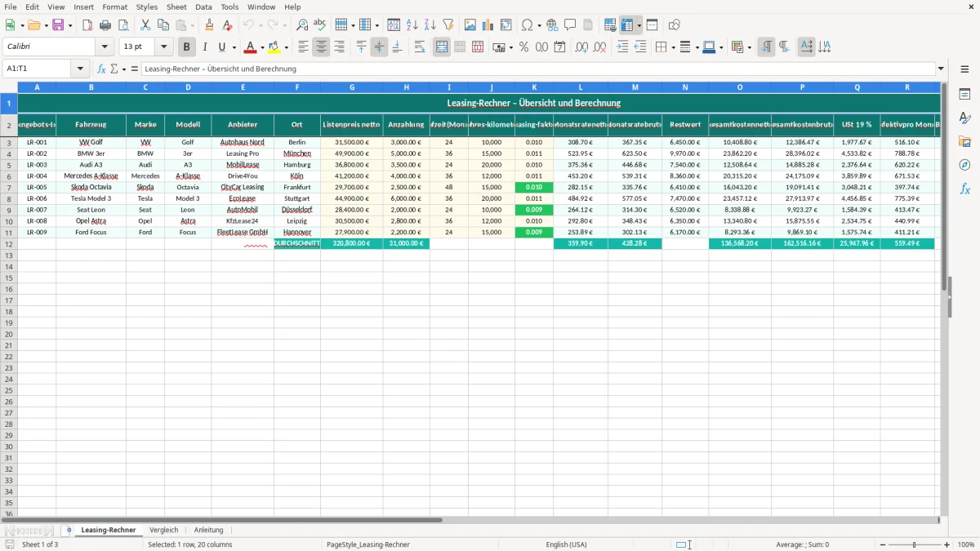This screenshot has height=551, width=980.
Task: Open sidebar Navigator compass
Action: tap(965, 166)
